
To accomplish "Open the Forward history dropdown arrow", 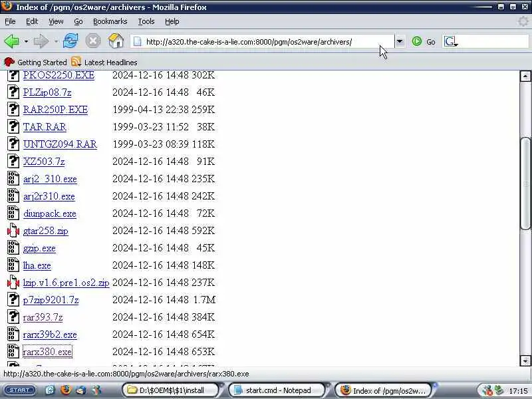I will [56, 42].
